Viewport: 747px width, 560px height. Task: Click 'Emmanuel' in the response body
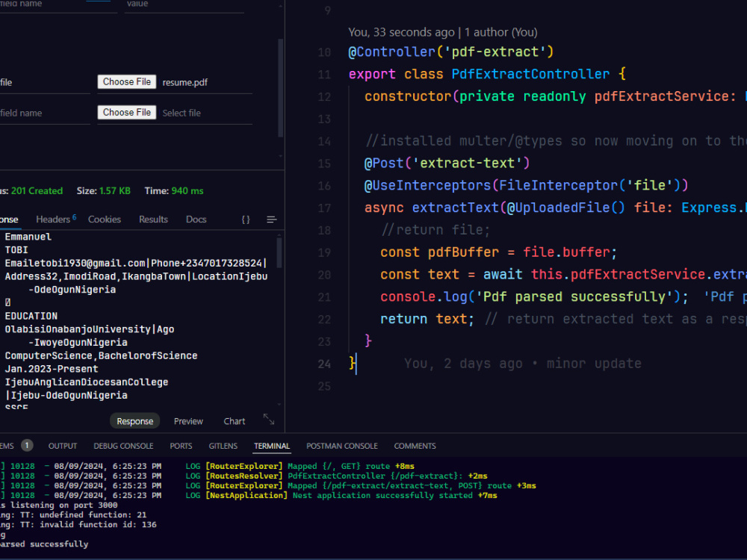click(28, 237)
